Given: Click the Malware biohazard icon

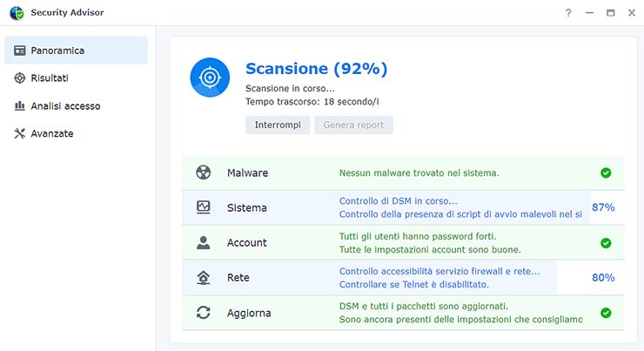Looking at the screenshot, I should [204, 172].
